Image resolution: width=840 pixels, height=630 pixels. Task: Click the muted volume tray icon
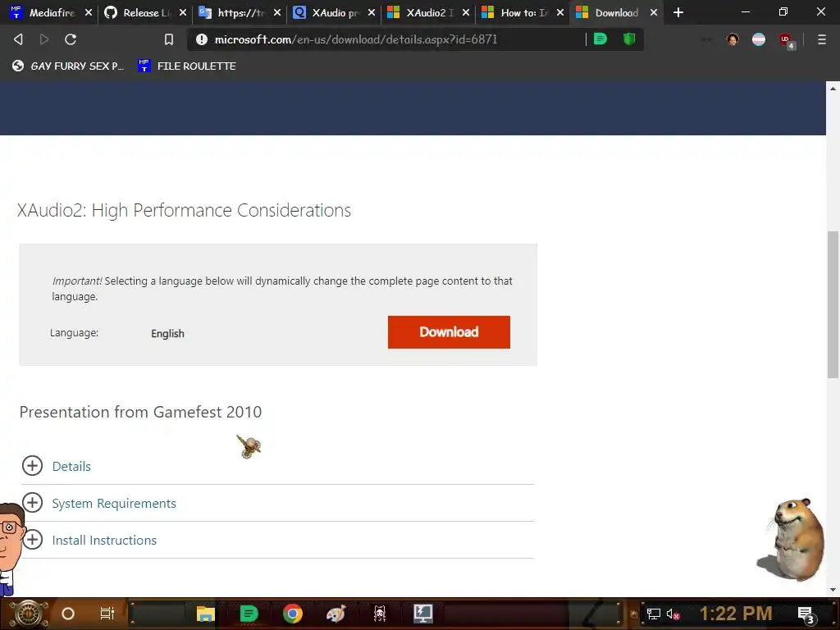[x=673, y=614]
